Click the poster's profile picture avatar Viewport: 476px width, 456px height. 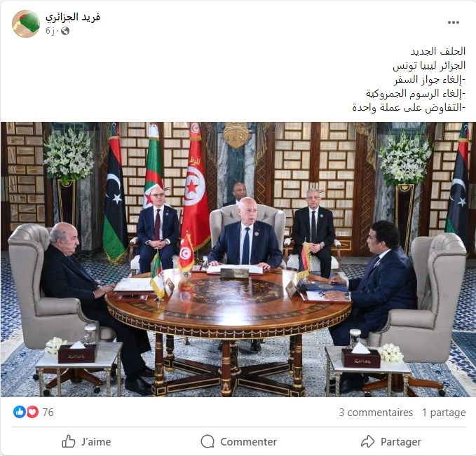click(x=26, y=24)
